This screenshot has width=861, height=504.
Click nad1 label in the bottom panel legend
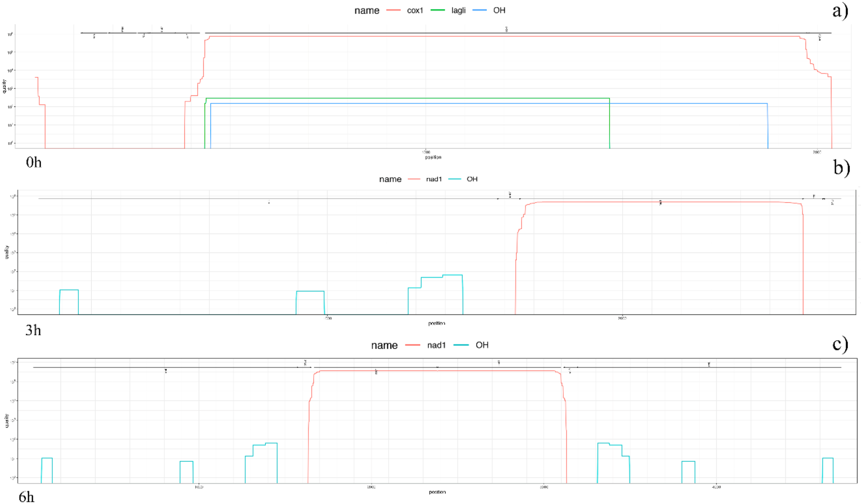436,346
